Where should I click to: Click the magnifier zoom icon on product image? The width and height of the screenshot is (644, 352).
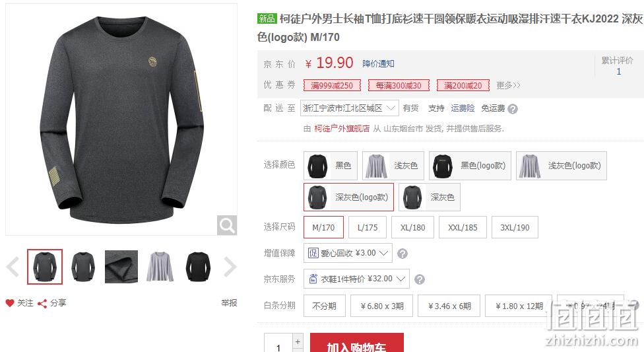pos(227,225)
